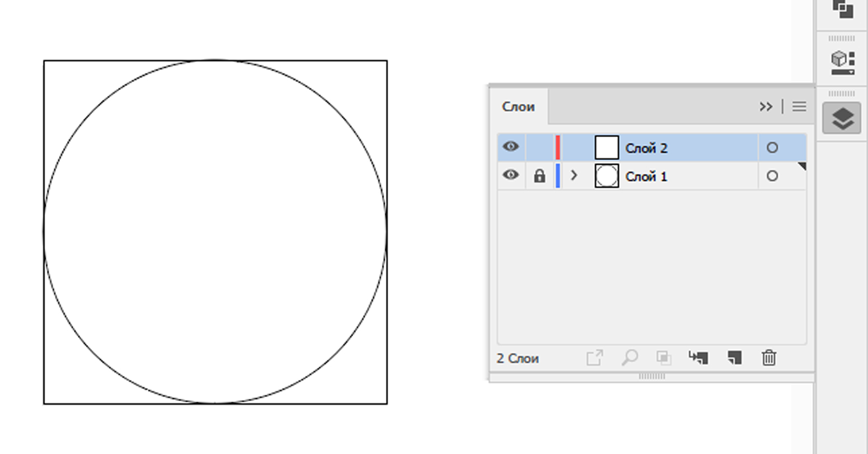Create a new sublayer
Image resolution: width=868 pixels, height=454 pixels.
coord(698,358)
